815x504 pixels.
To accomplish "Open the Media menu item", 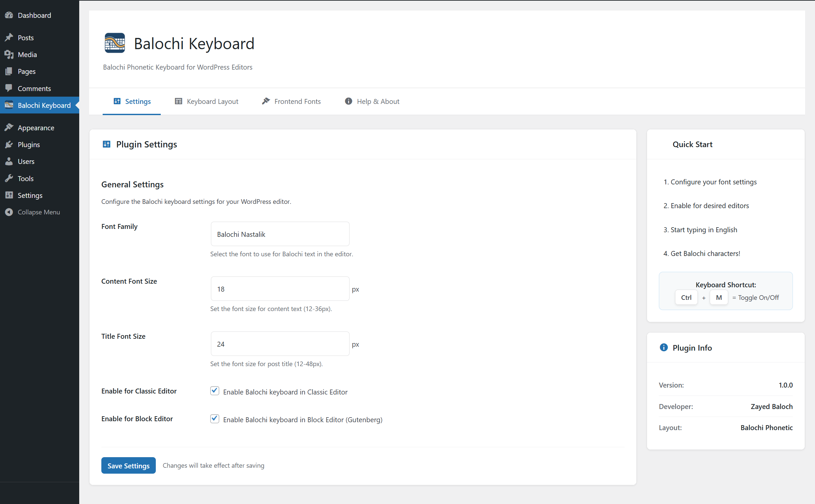I will click(x=40, y=54).
